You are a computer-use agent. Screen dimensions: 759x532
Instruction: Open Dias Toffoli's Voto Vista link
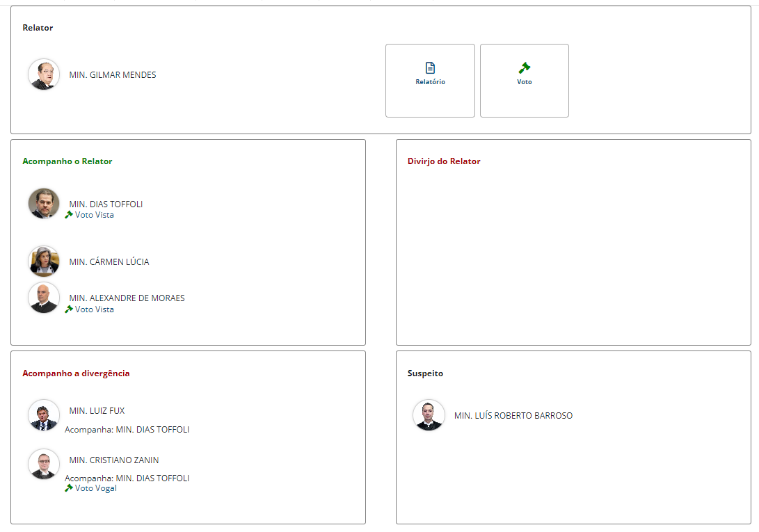[x=94, y=215]
